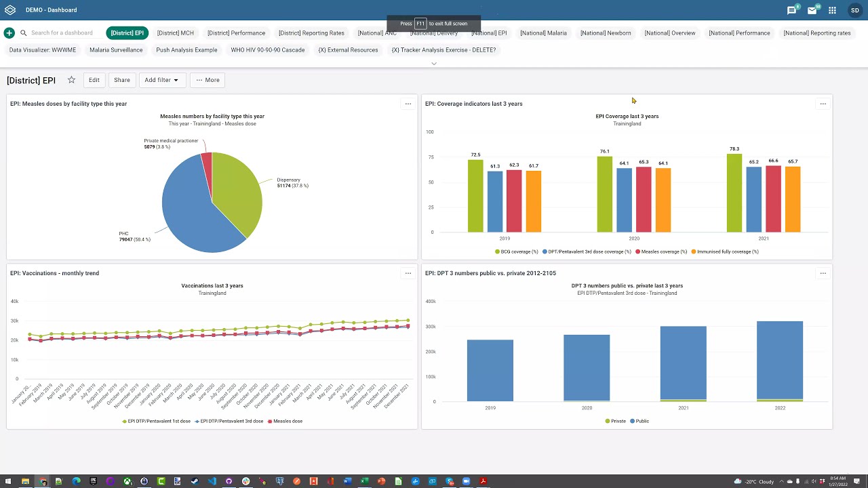Screen dimensions: 868x488
Task: Select the Malaria Surveillance dashboard chip
Action: pyautogui.click(x=116, y=49)
